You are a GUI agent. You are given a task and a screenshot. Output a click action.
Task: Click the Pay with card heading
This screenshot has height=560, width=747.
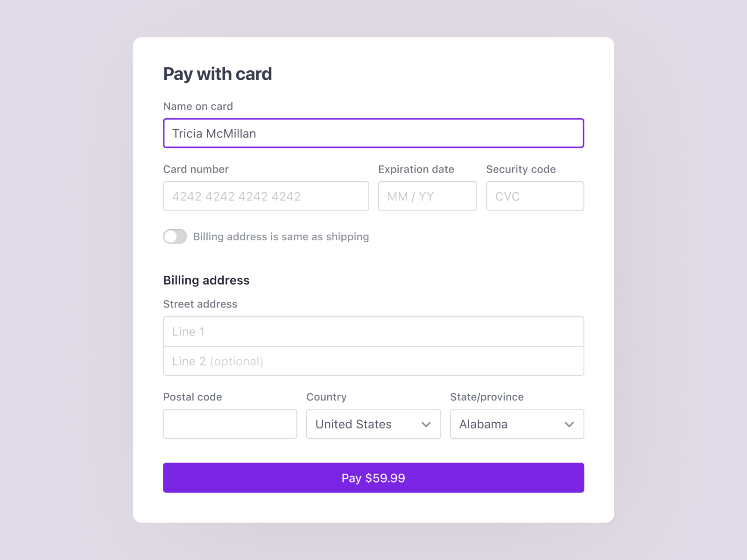pyautogui.click(x=218, y=74)
